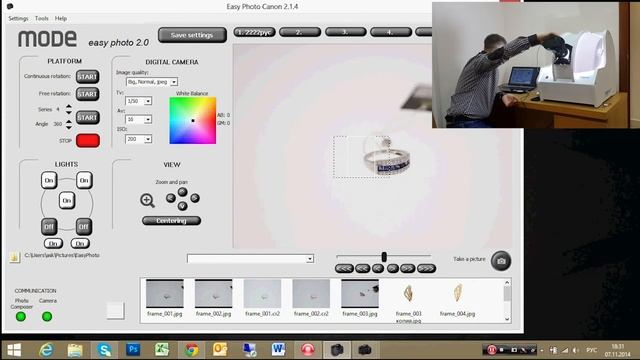Click the frame slider handle
640x360 pixels.
[x=384, y=257]
